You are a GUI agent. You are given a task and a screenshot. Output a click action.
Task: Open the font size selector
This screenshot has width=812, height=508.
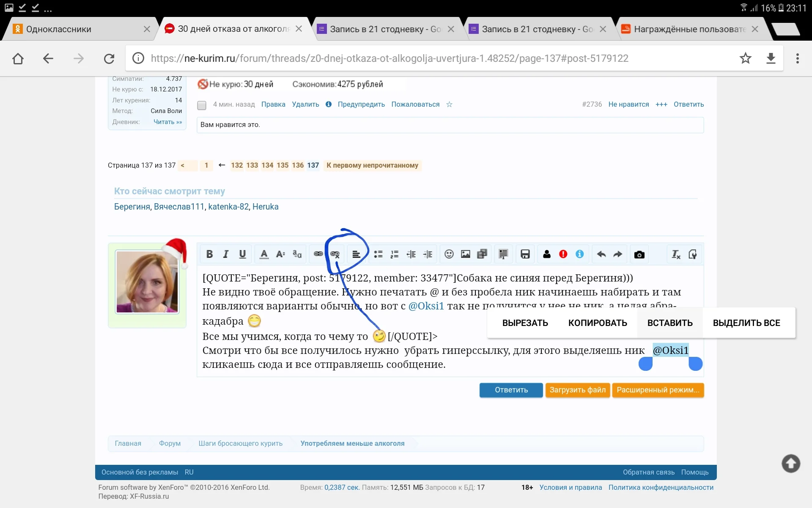(x=280, y=254)
